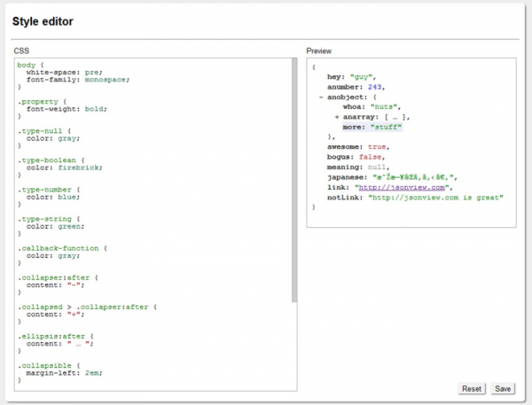The width and height of the screenshot is (532, 405).
Task: Click the bogus: false preview row
Action: pos(356,157)
